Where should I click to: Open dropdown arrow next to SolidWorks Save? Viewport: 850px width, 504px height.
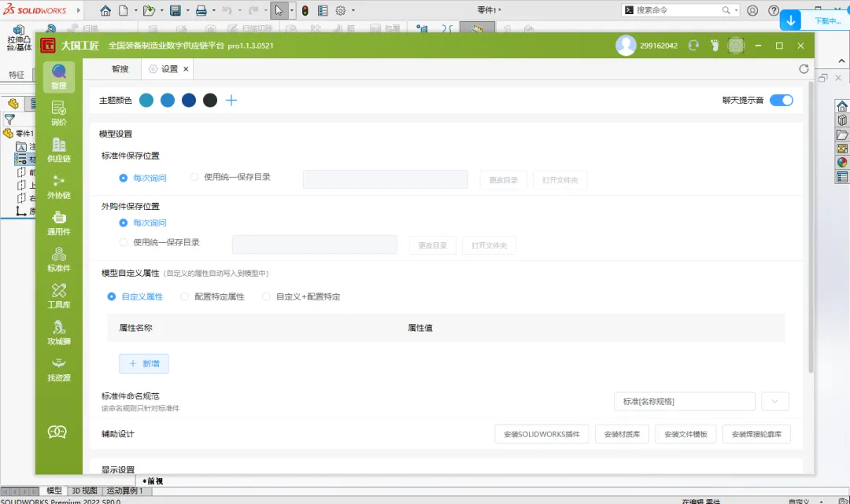pos(187,10)
